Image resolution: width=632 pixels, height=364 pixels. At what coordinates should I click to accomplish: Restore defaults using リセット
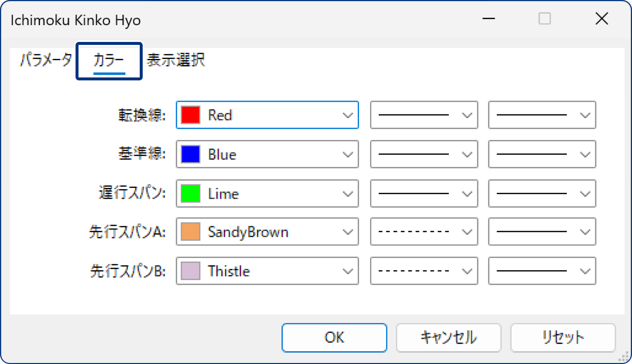pyautogui.click(x=562, y=337)
